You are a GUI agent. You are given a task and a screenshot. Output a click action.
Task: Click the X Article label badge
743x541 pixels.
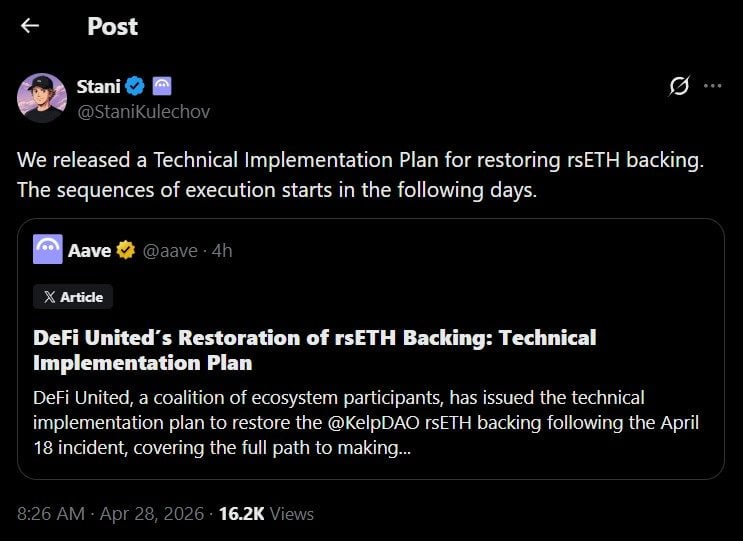73,297
